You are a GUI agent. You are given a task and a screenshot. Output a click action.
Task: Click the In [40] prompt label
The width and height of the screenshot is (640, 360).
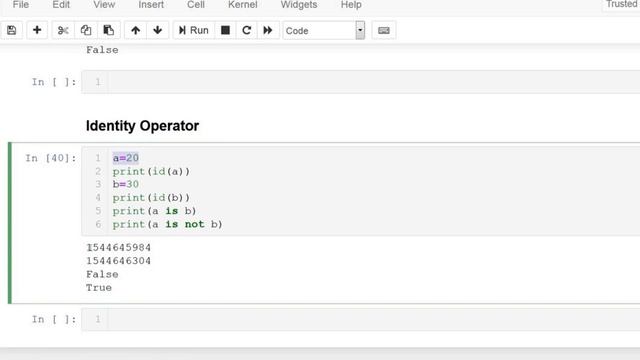[x=51, y=158]
